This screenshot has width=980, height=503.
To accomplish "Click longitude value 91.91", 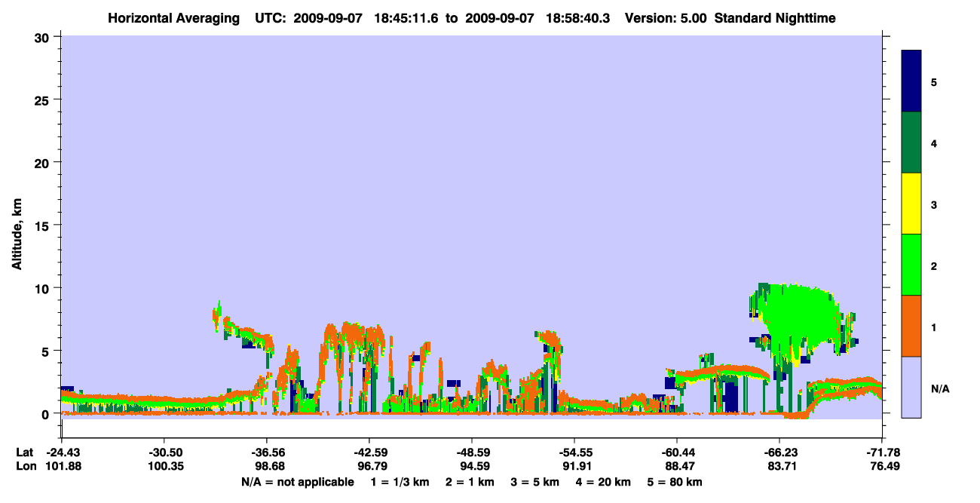I will (x=574, y=466).
